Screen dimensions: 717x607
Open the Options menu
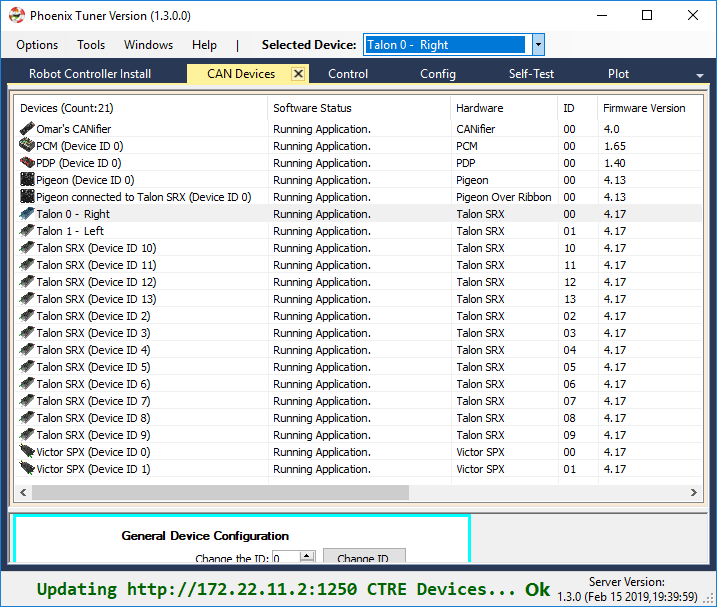click(37, 45)
